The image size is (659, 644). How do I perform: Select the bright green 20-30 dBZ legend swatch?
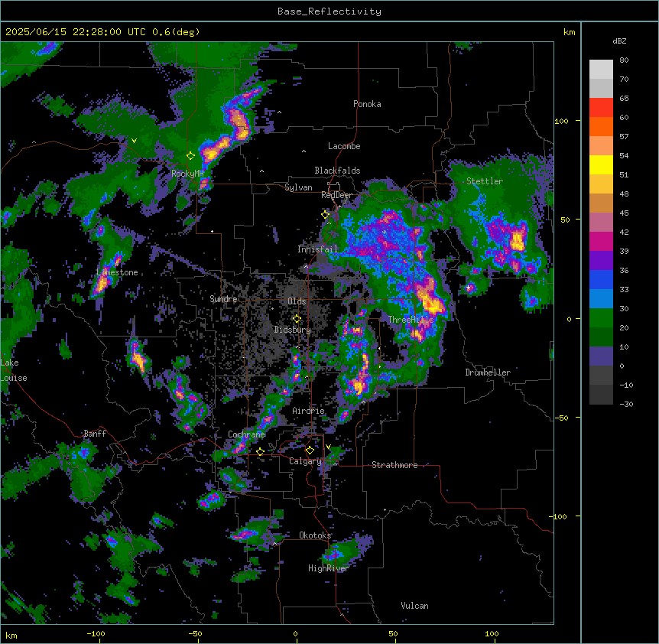coord(601,318)
